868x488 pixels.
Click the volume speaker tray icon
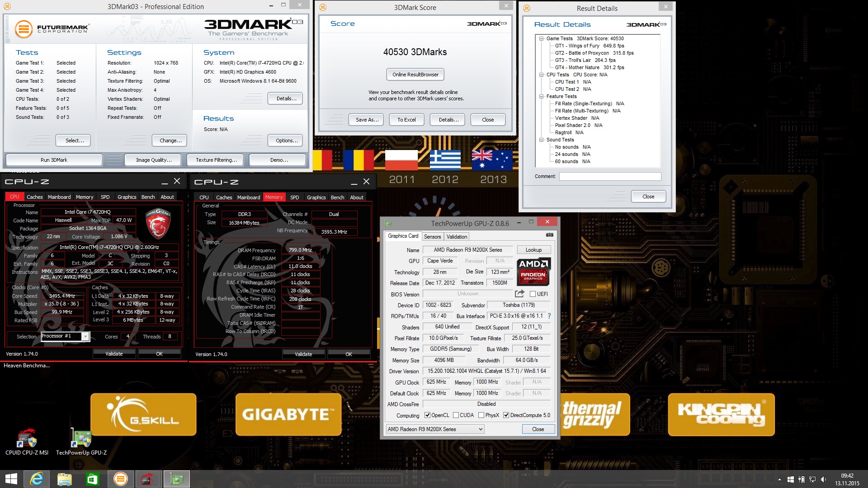point(823,479)
